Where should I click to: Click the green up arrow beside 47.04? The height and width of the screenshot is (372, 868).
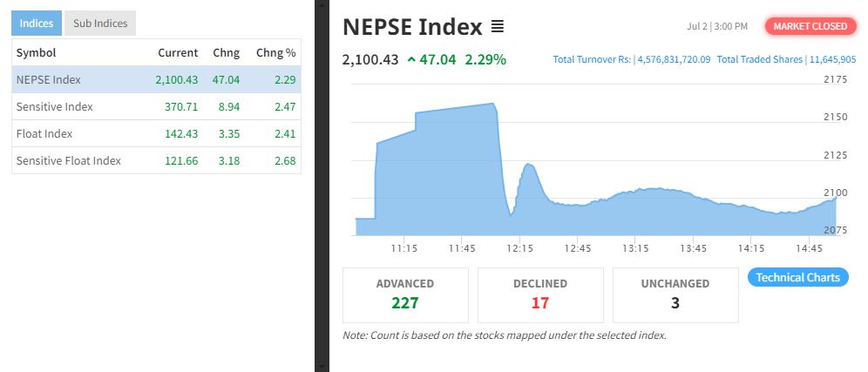(x=411, y=60)
